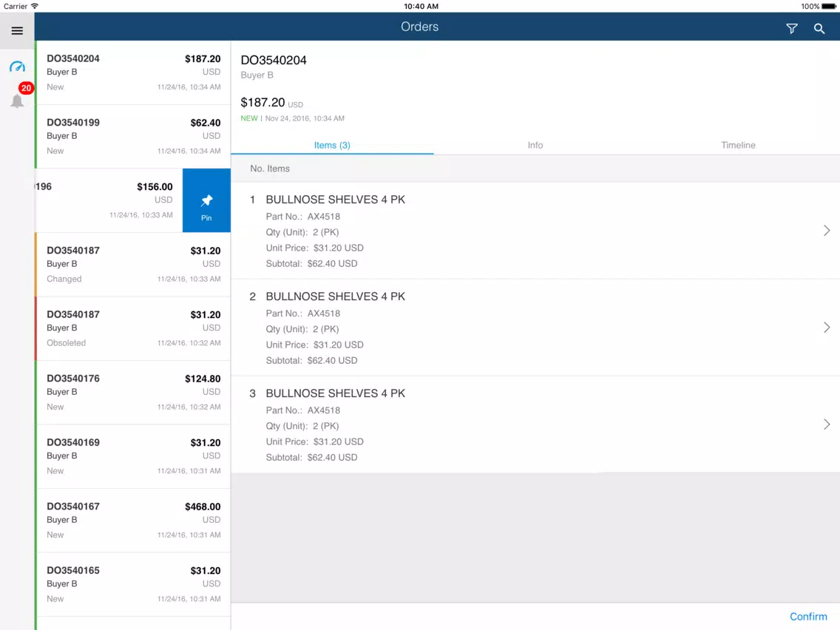
Task: Select order DO3540167 for $468.00
Action: [133, 520]
